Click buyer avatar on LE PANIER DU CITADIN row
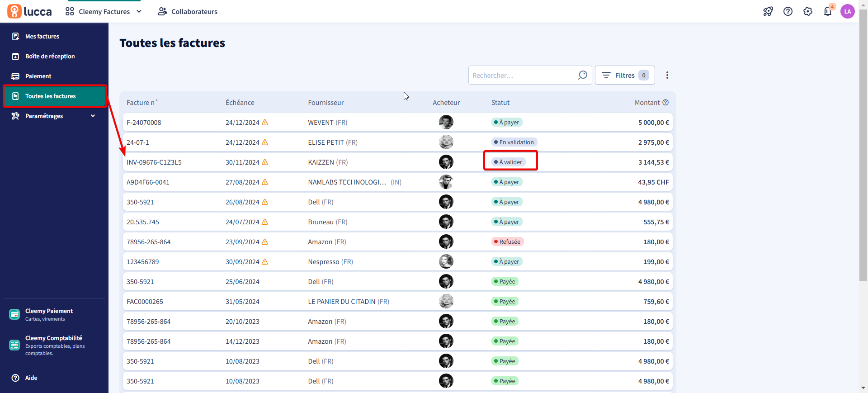This screenshot has height=393, width=868. (x=446, y=301)
